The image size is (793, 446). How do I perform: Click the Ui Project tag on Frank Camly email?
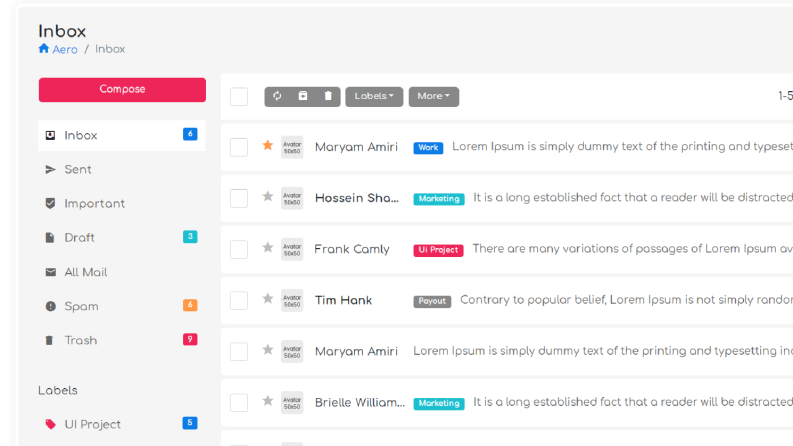[438, 249]
